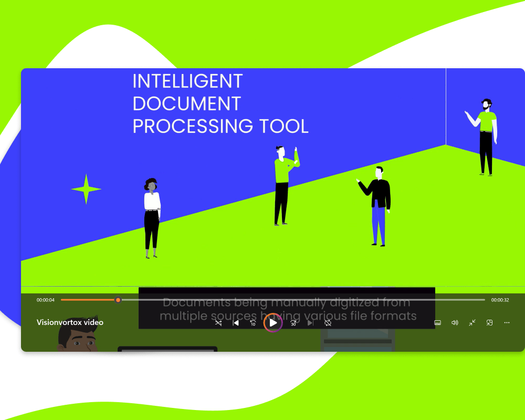Toggle repeat mode

coord(328,323)
